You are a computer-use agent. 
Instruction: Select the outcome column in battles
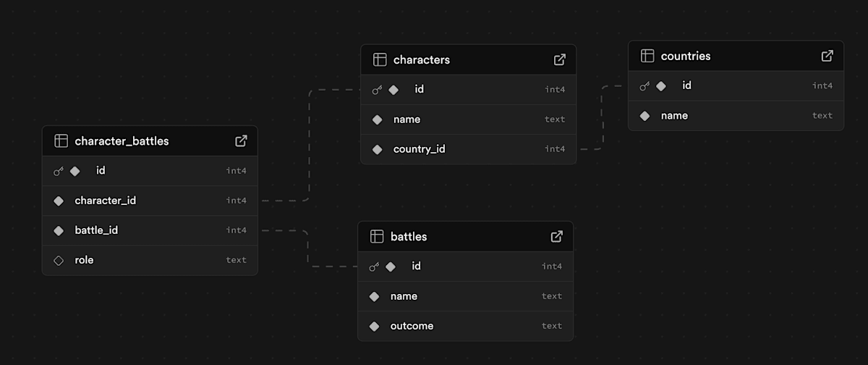click(x=465, y=326)
